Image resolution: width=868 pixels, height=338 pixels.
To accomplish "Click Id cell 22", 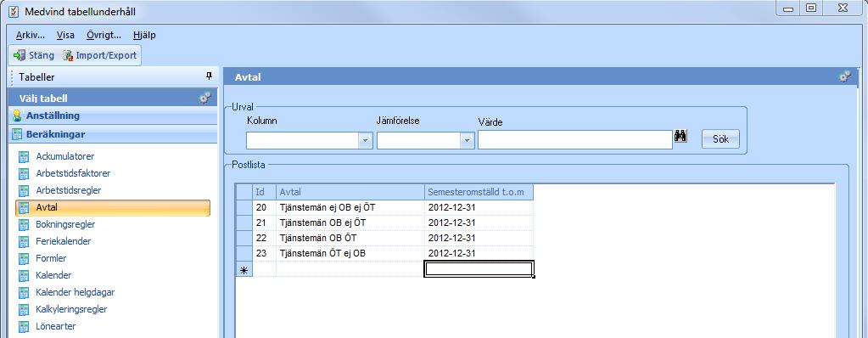I will (x=264, y=239).
